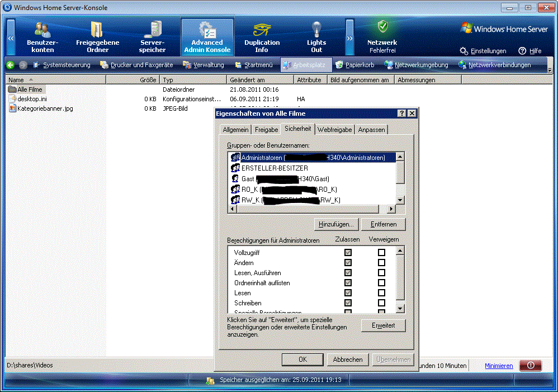Click green back arrow button

(10, 65)
